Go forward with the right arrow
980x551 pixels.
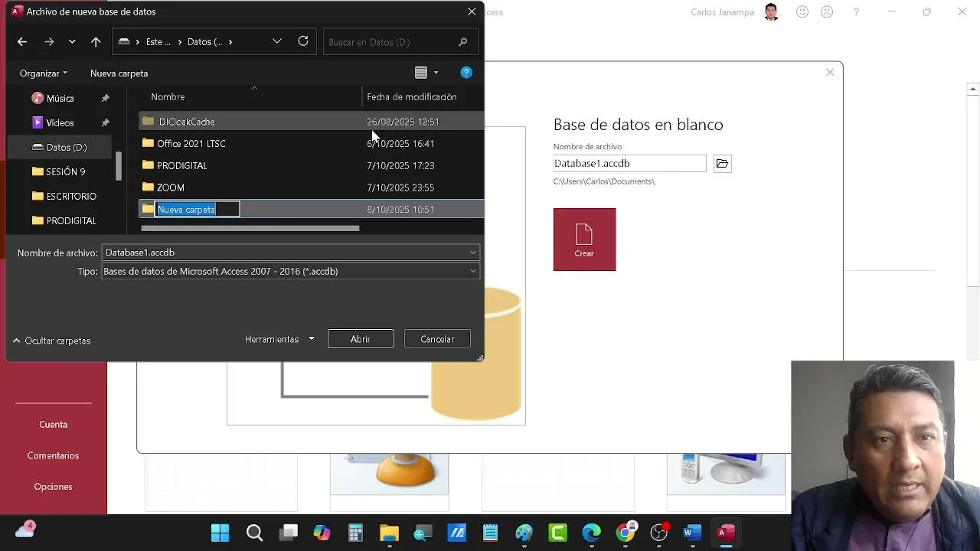pos(49,42)
